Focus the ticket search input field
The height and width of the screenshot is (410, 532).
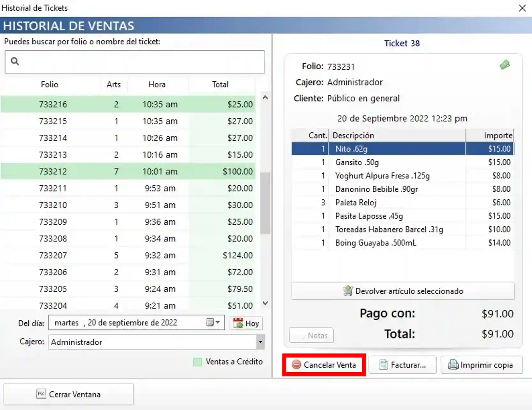click(135, 62)
